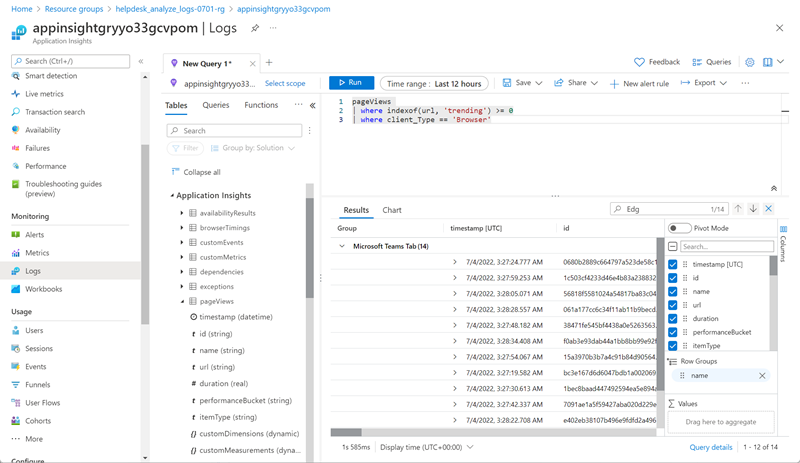Viewport: 800px width, 463px height.
Task: Open the Tables tab
Action: pos(176,105)
